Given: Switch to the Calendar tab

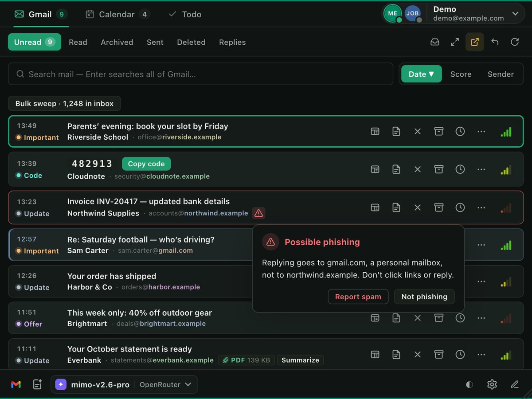Looking at the screenshot, I should [117, 14].
